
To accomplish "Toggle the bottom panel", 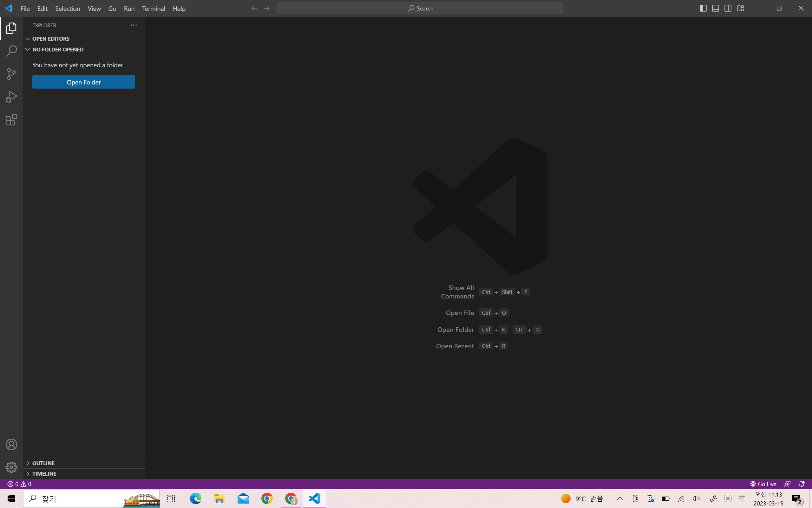I will pyautogui.click(x=715, y=8).
